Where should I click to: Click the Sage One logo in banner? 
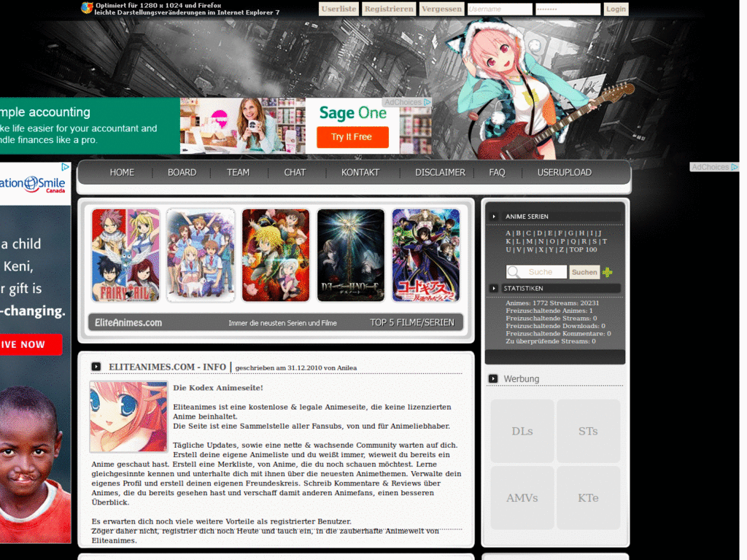click(353, 113)
